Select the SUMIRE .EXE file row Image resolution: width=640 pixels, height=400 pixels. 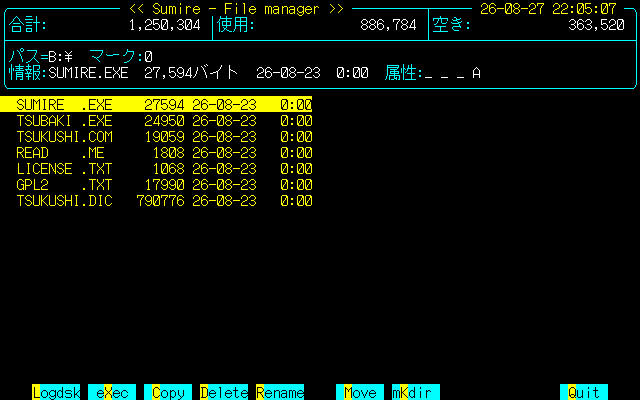[156, 104]
